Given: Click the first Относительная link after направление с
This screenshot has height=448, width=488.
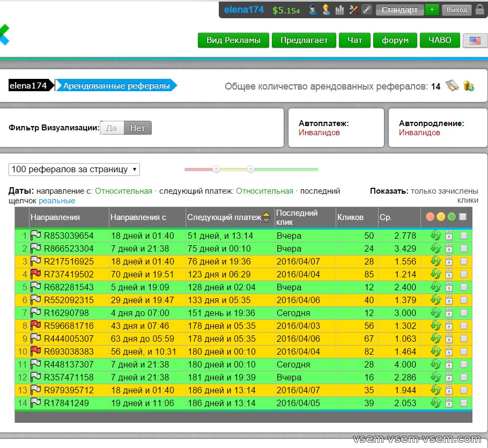Looking at the screenshot, I should (123, 191).
